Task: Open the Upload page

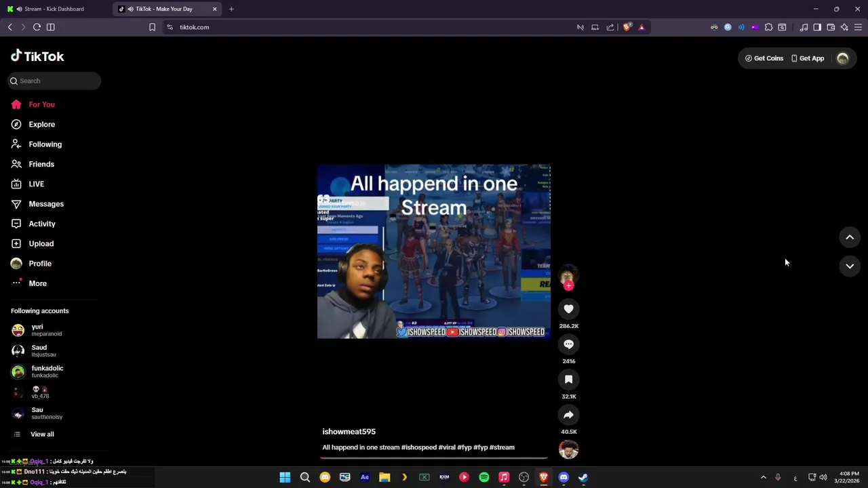Action: 32,244
